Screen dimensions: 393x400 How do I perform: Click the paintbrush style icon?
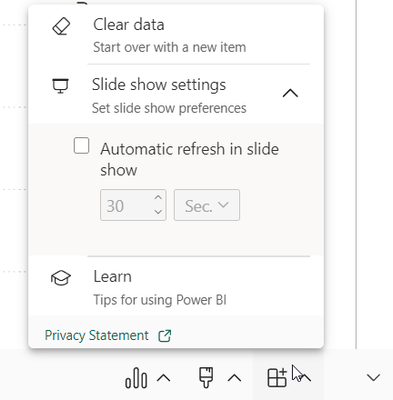(206, 377)
